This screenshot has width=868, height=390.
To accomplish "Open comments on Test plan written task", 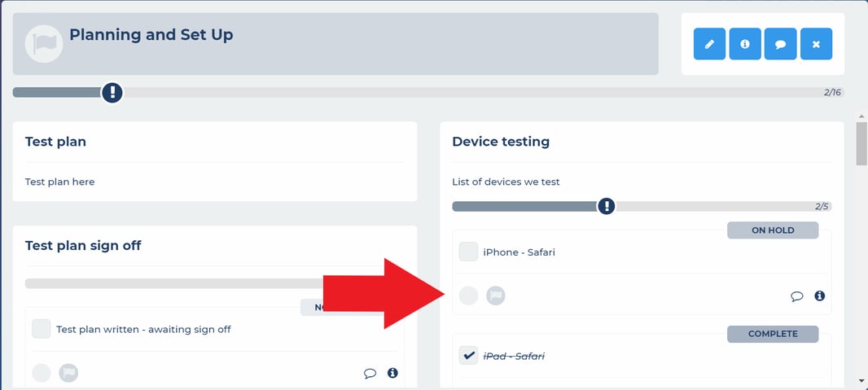I will (370, 374).
